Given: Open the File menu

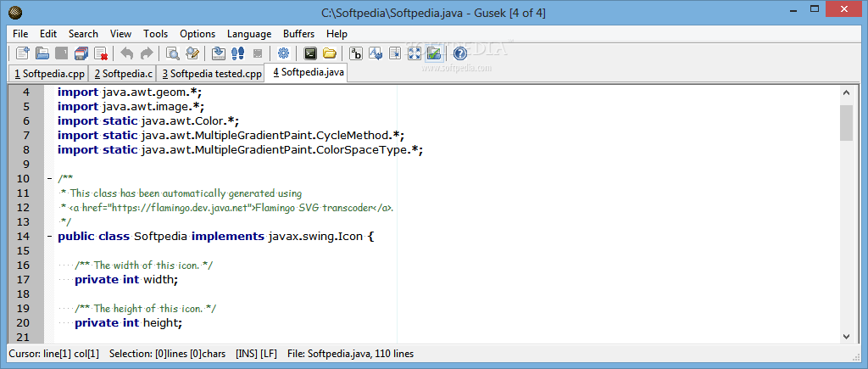Looking at the screenshot, I should pyautogui.click(x=20, y=34).
